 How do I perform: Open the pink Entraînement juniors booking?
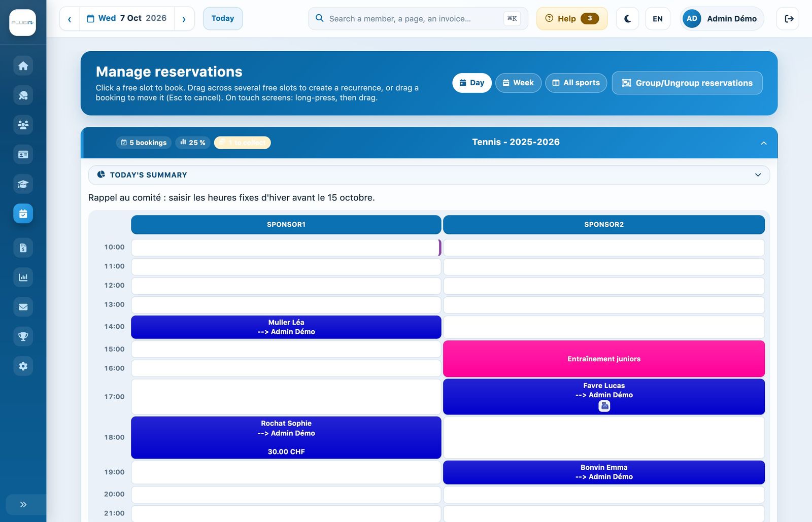coord(604,359)
